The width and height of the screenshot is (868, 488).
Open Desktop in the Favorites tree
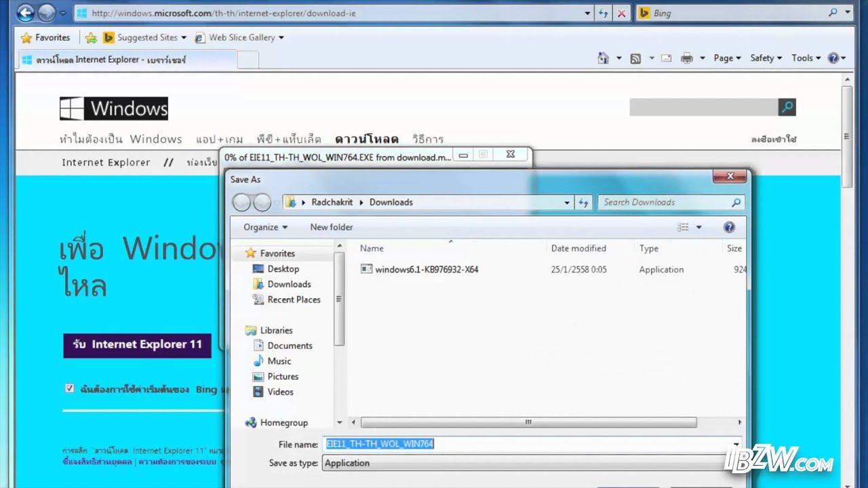(276, 268)
